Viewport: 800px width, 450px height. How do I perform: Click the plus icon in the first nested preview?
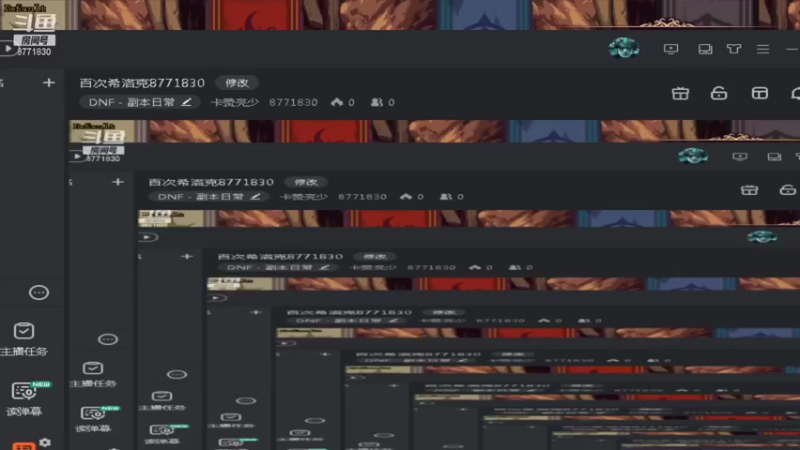coord(118,182)
